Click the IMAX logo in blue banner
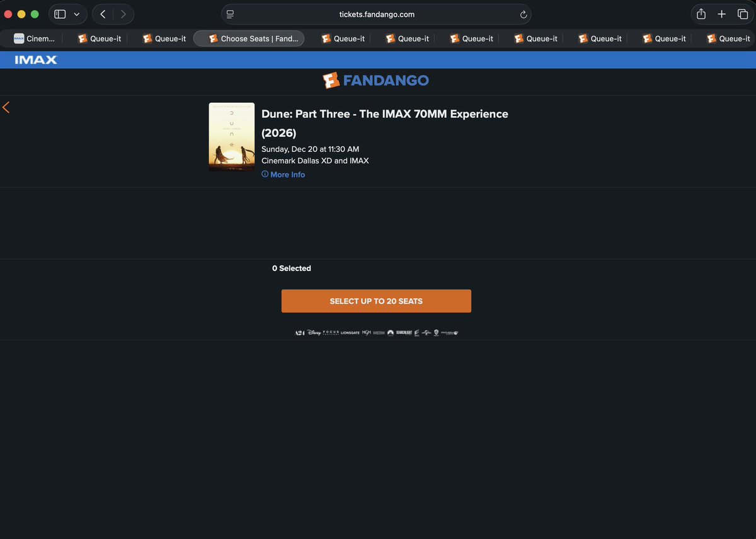The image size is (756, 539). click(36, 60)
